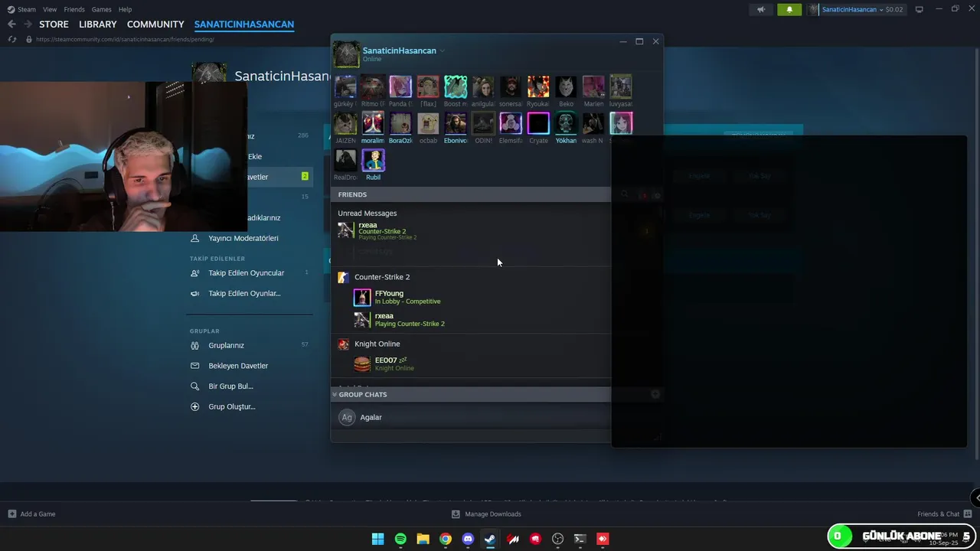Open the Help menu
980x551 pixels.
point(125,9)
